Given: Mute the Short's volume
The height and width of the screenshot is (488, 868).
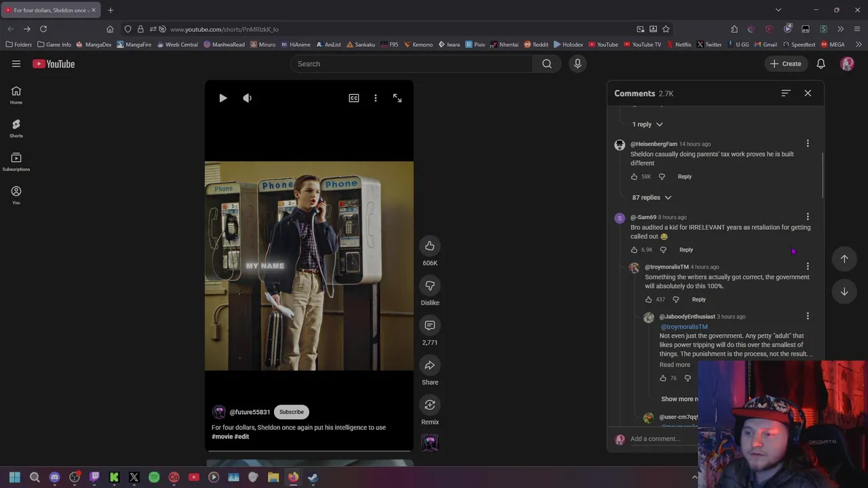Looking at the screenshot, I should tap(248, 98).
